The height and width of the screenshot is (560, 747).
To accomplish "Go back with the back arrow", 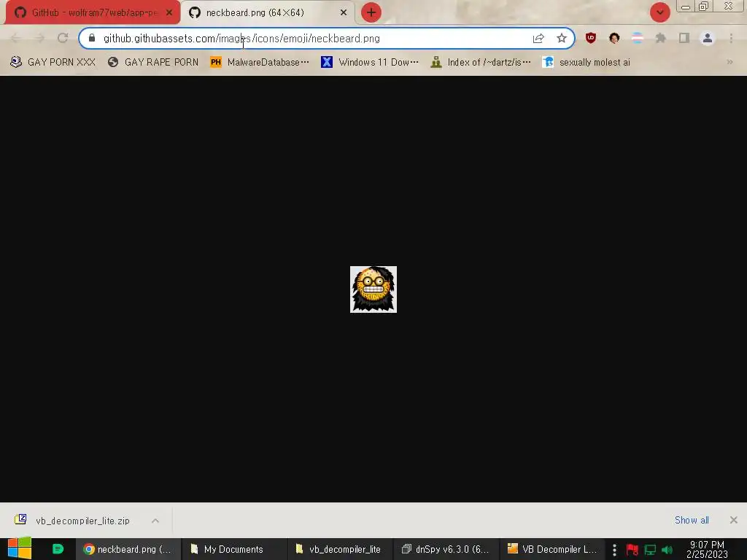I will point(15,38).
